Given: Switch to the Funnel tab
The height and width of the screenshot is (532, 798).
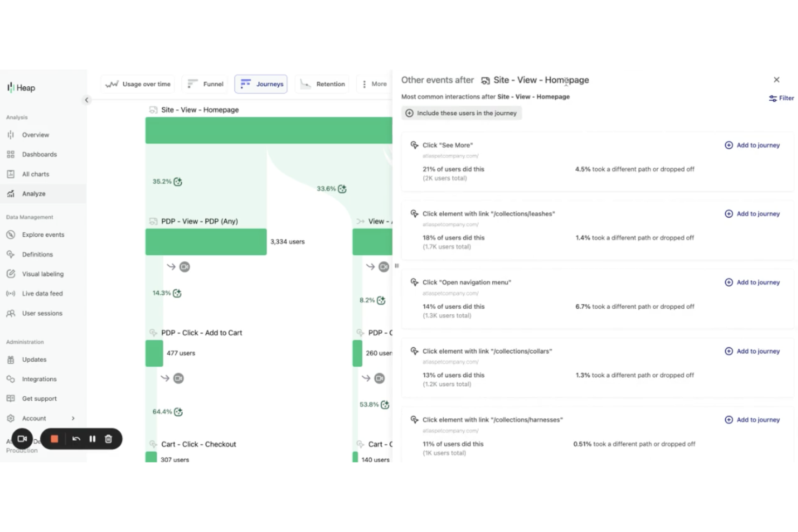Looking at the screenshot, I should [205, 84].
